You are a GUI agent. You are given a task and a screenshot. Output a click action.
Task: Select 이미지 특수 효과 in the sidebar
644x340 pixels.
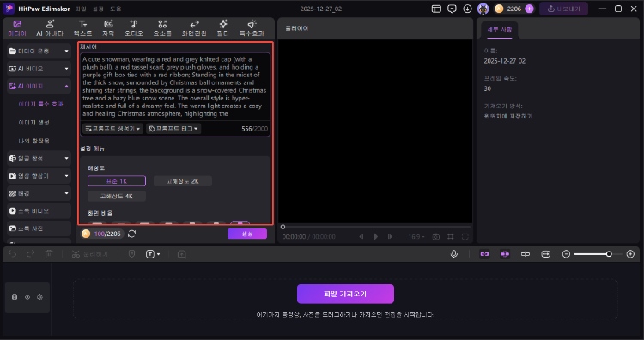click(40, 104)
